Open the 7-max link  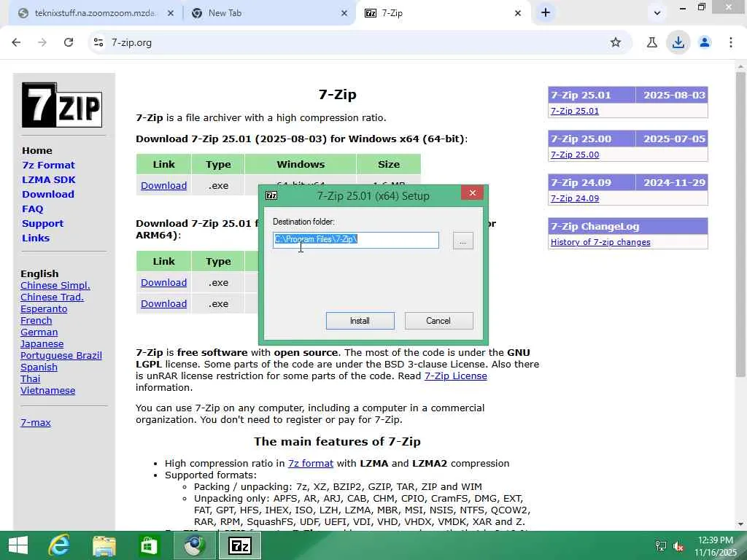(x=35, y=422)
